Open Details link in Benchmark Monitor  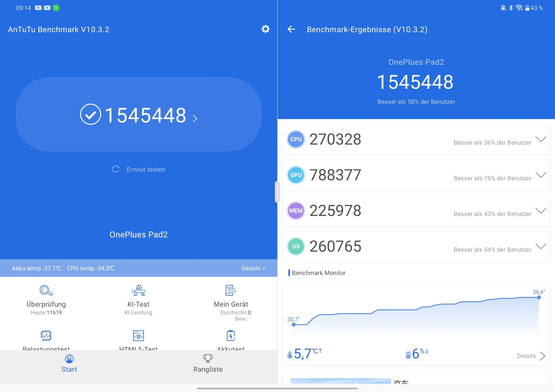(526, 356)
